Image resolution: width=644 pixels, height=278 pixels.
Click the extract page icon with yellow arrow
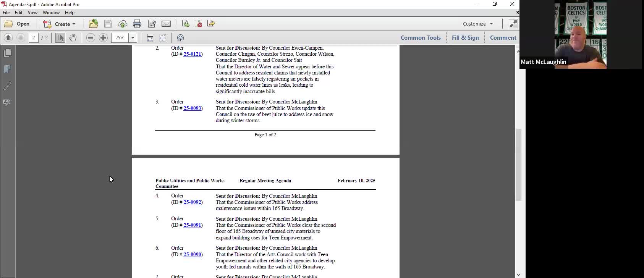click(x=211, y=24)
